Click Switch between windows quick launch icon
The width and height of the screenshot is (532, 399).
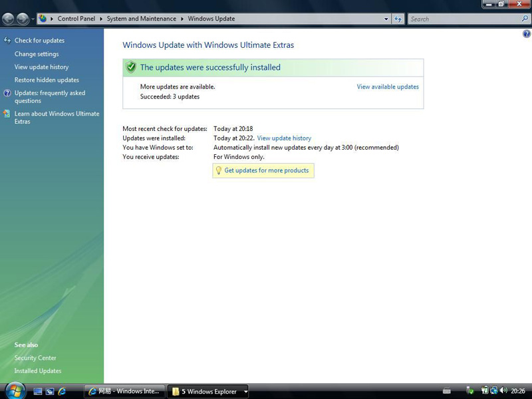tap(50, 392)
